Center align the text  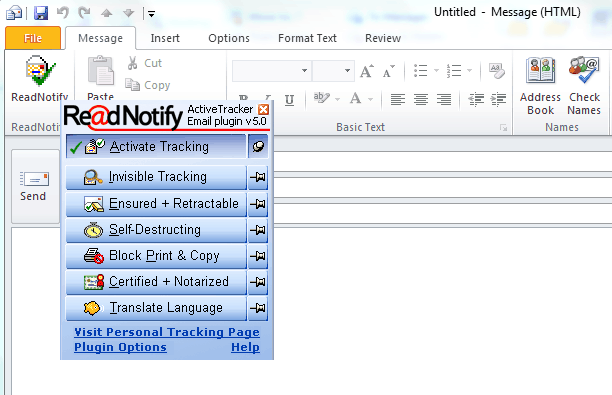coord(421,100)
